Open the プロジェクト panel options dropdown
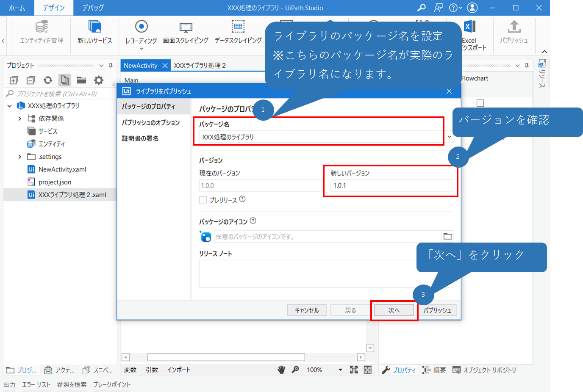The width and height of the screenshot is (583, 392). (x=101, y=66)
